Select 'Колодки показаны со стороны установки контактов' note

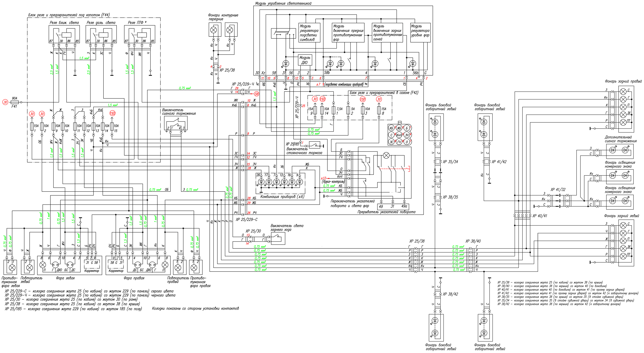click(x=195, y=309)
